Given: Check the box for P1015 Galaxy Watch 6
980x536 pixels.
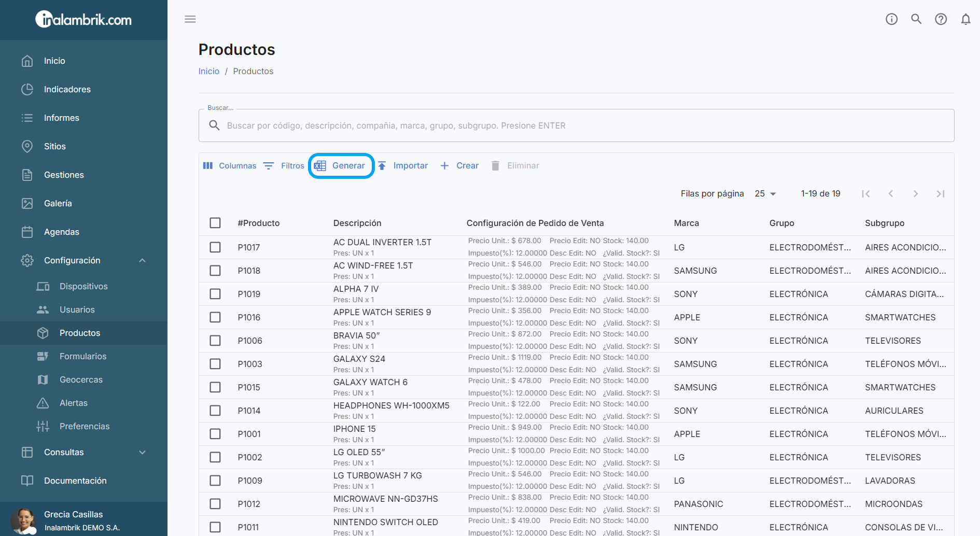Looking at the screenshot, I should click(x=215, y=387).
